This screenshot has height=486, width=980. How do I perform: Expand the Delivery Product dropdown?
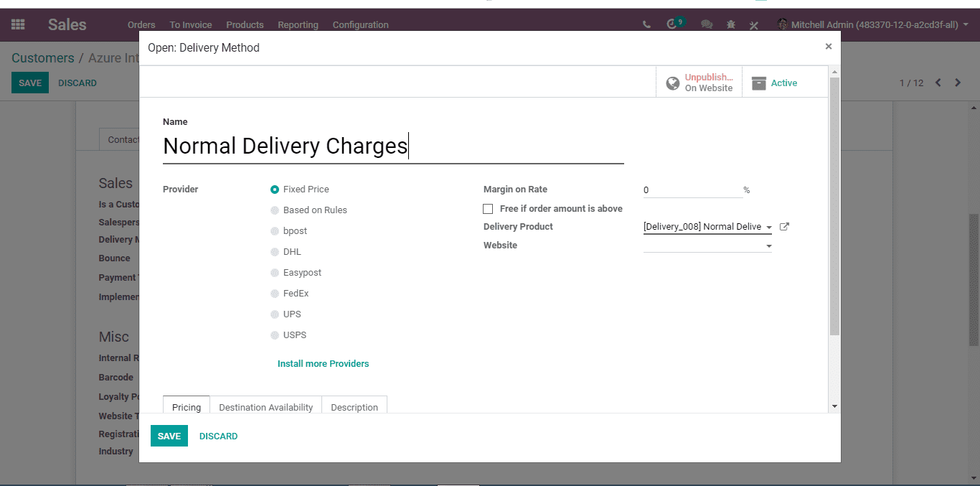click(x=769, y=228)
